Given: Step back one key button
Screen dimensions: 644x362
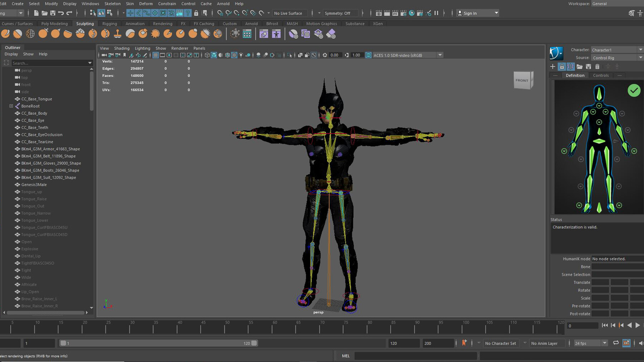Looking at the screenshot, I should pos(621,325).
